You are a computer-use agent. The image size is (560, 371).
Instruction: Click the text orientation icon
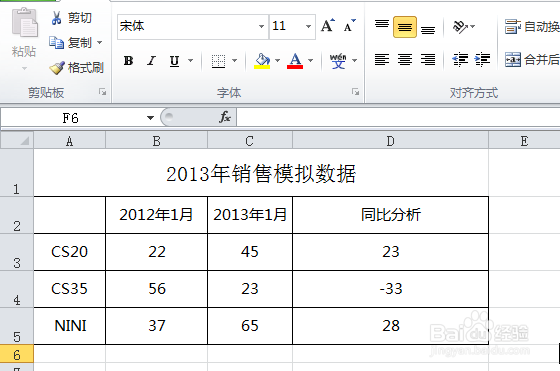[x=460, y=26]
